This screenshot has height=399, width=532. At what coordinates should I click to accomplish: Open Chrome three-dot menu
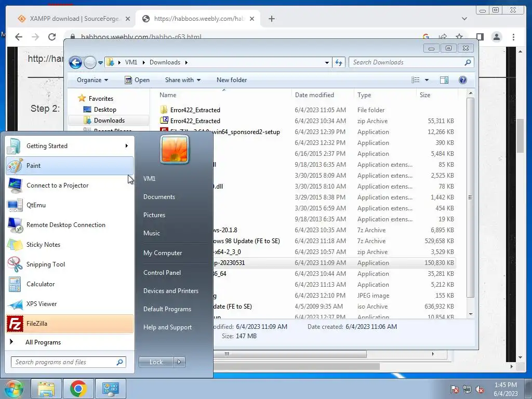click(x=513, y=37)
